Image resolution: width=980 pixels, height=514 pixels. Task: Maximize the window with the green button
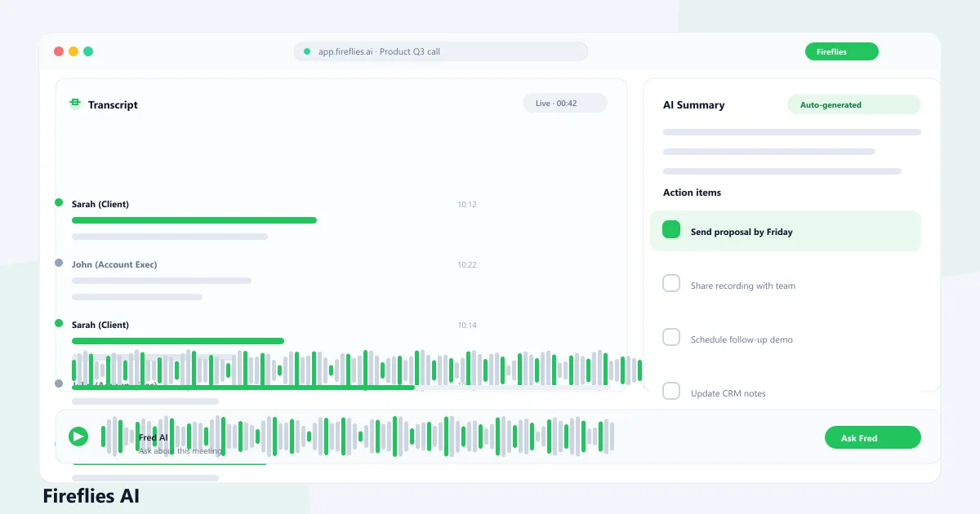coord(88,51)
